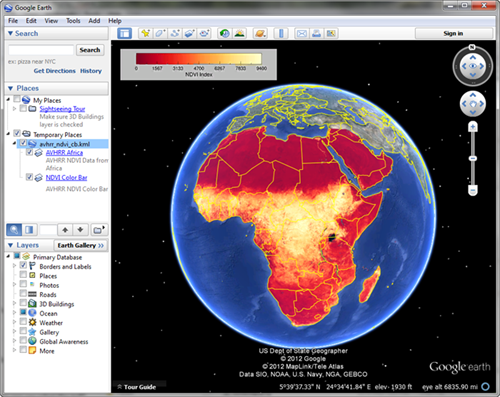Click the look joystick eye center
The image size is (500, 397).
pos(472,66)
